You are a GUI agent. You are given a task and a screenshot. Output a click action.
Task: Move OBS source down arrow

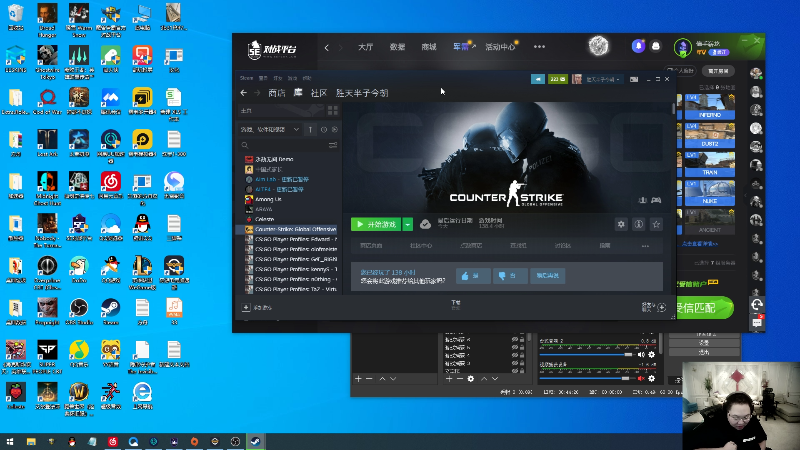(495, 379)
